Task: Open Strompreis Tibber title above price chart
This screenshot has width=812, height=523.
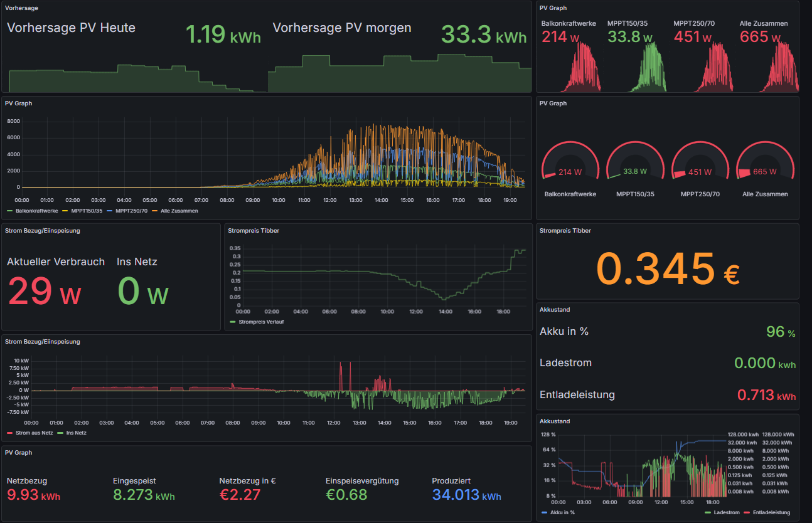Action: coord(254,231)
